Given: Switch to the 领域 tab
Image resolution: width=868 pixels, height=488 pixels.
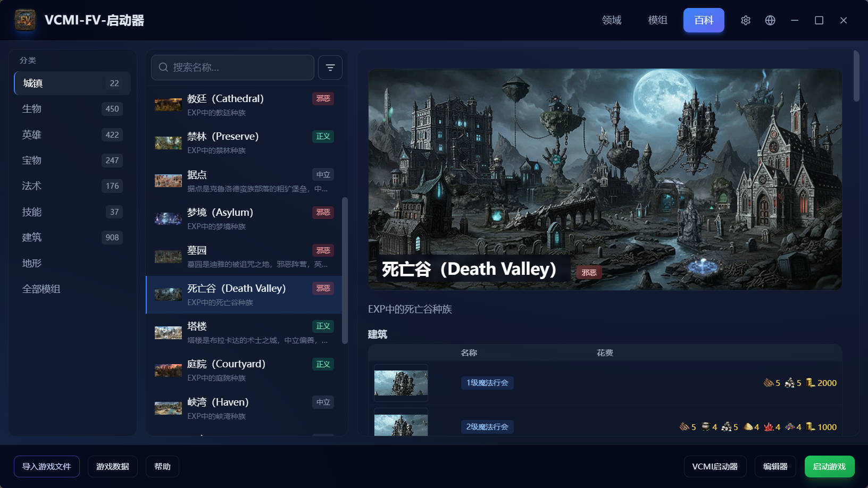Looking at the screenshot, I should [x=612, y=20].
